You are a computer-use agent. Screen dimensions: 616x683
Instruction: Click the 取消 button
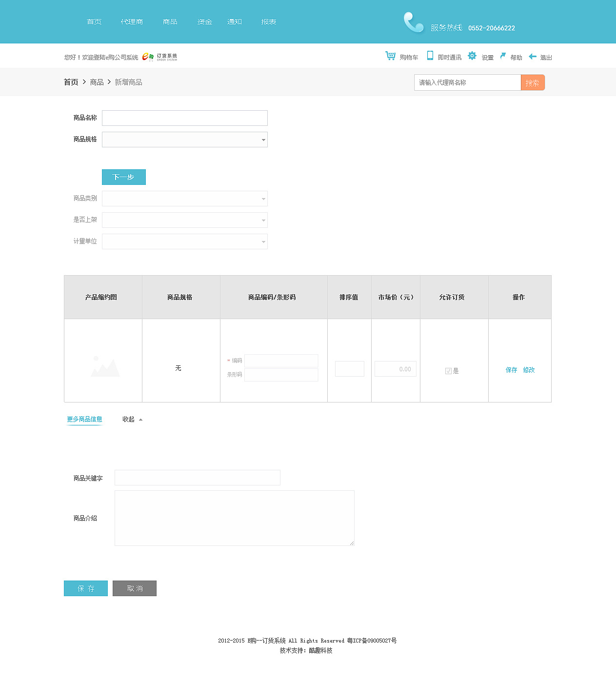pos(135,588)
